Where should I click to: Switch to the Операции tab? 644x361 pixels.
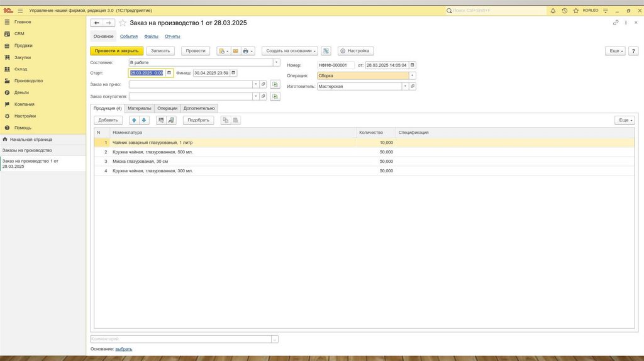tap(167, 108)
